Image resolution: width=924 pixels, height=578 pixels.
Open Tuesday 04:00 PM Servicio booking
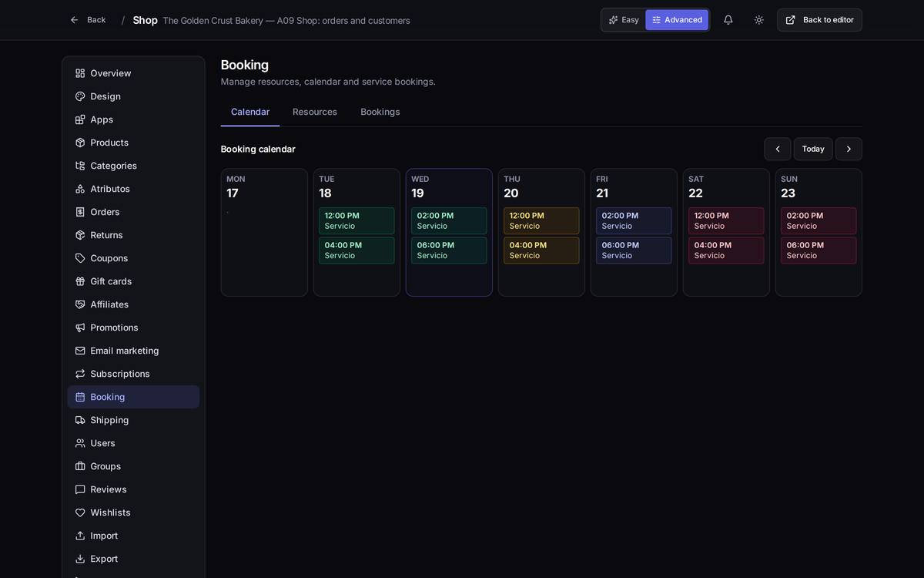(357, 250)
